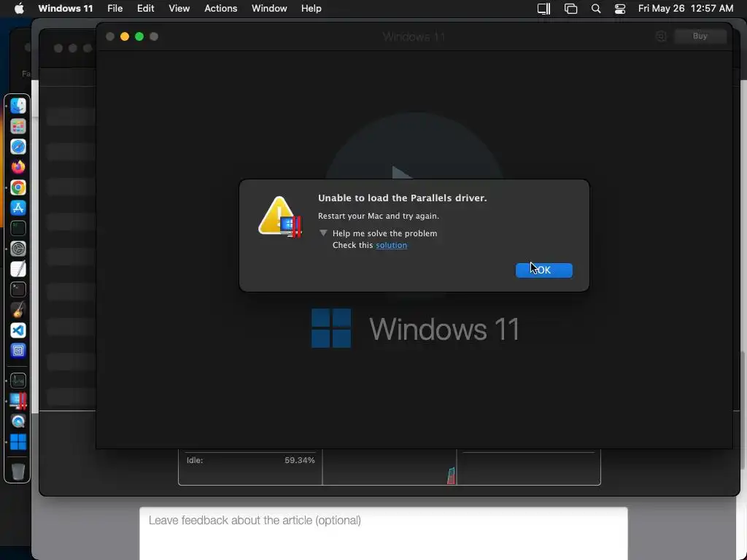Open Activity Monitor from the dock
This screenshot has height=560, width=747.
[x=18, y=381]
